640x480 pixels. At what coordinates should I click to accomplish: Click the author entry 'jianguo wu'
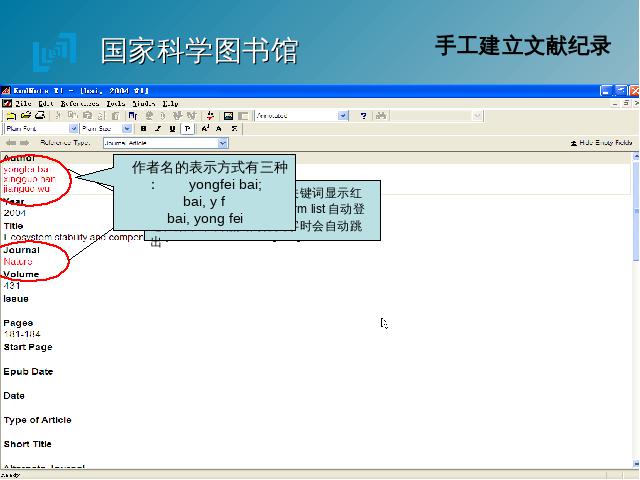27,189
